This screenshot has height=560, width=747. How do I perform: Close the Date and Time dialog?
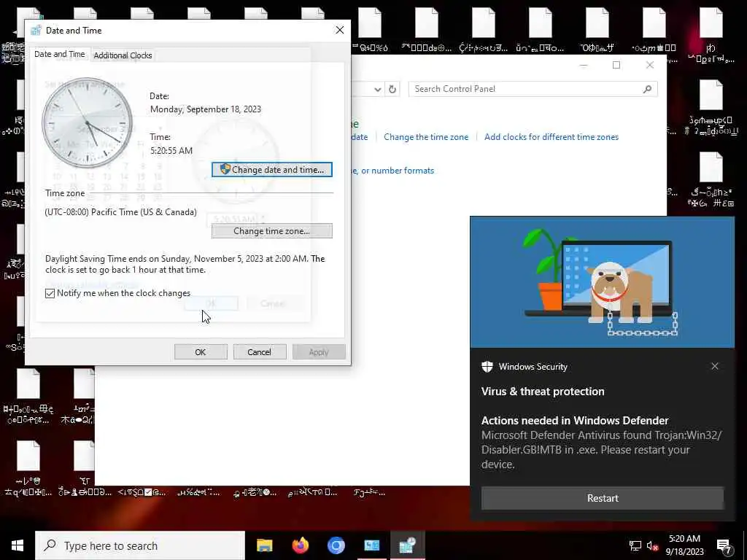[x=340, y=30]
